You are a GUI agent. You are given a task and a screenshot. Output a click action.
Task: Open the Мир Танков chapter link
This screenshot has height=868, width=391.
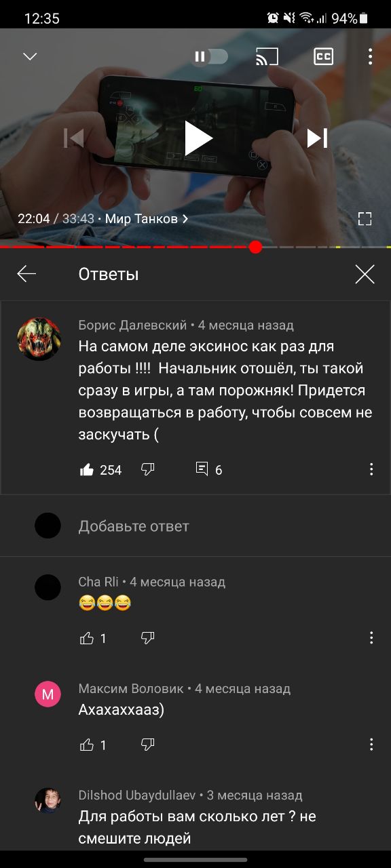tap(147, 219)
